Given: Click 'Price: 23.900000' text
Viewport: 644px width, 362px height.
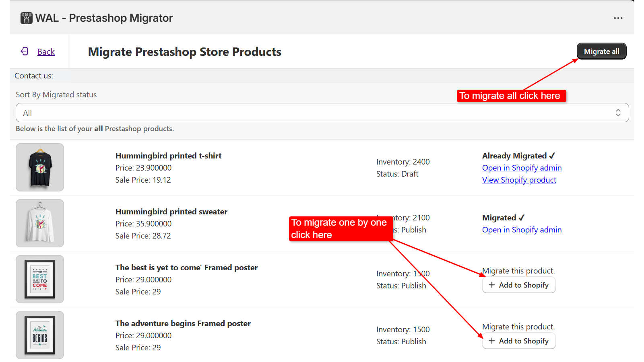Looking at the screenshot, I should click(x=143, y=168).
